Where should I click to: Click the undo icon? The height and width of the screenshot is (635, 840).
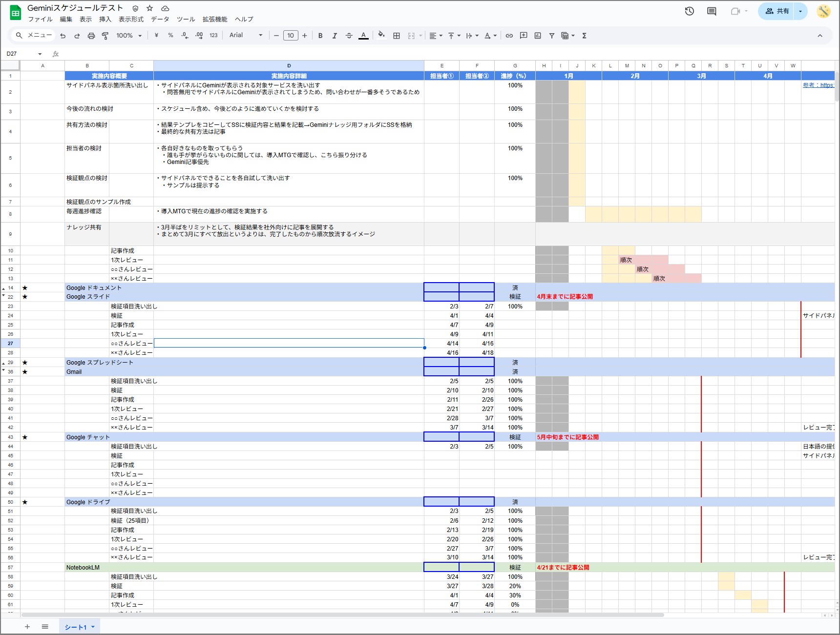(x=63, y=36)
